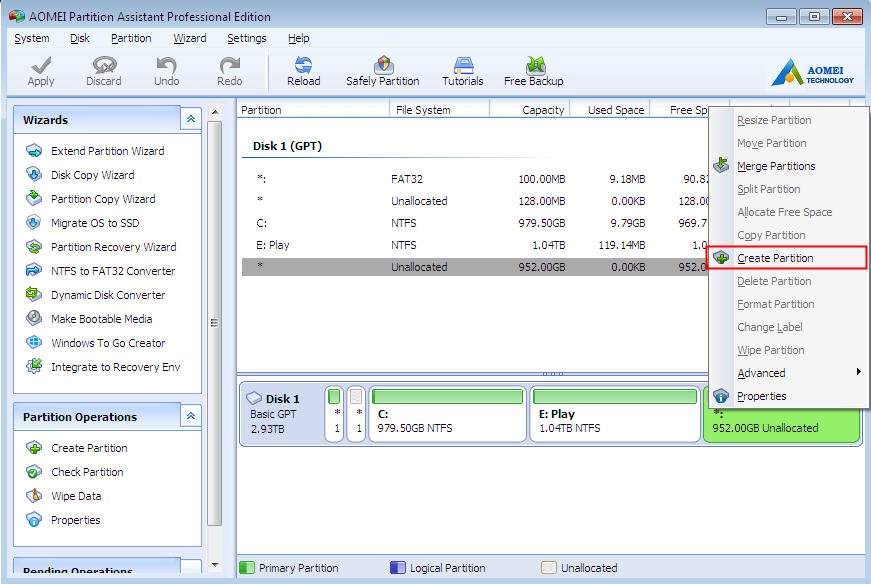Screen dimensions: 871x584
Task: Open Windows To Go Creator
Action: click(x=108, y=343)
